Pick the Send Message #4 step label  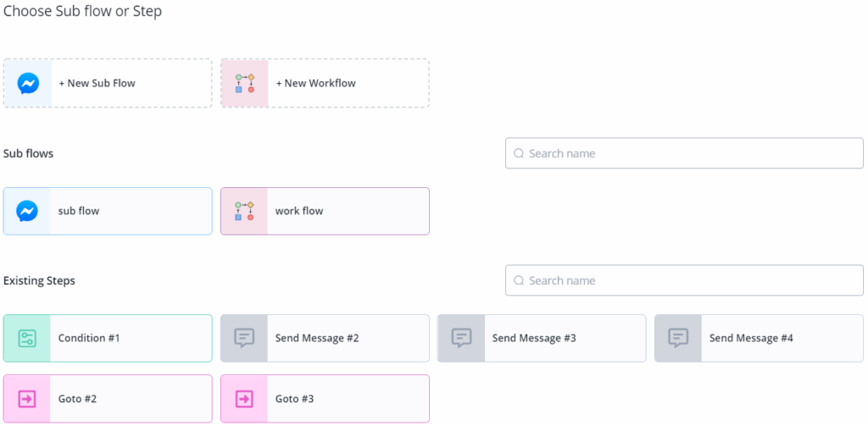[x=751, y=338]
